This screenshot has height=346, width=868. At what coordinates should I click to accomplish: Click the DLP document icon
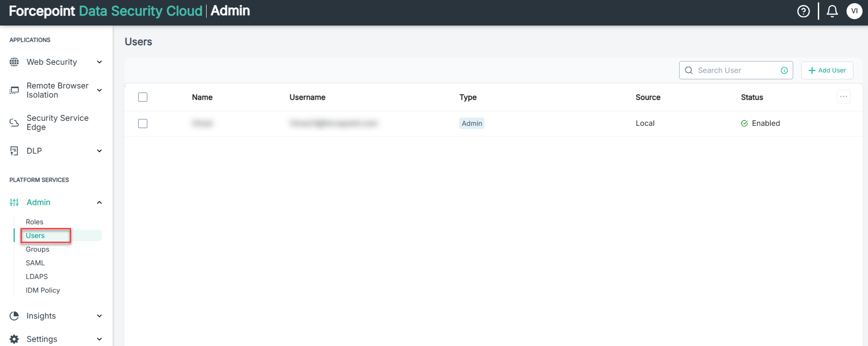[x=14, y=151]
